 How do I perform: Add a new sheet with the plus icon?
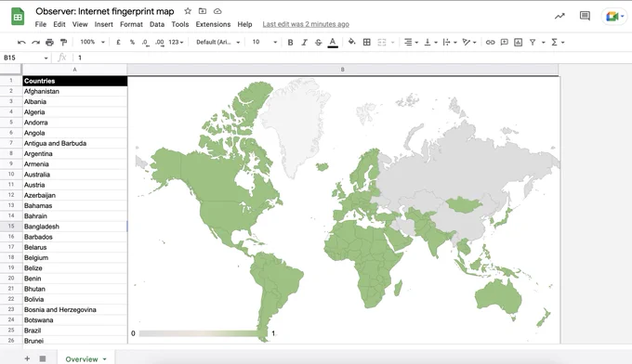(27, 358)
